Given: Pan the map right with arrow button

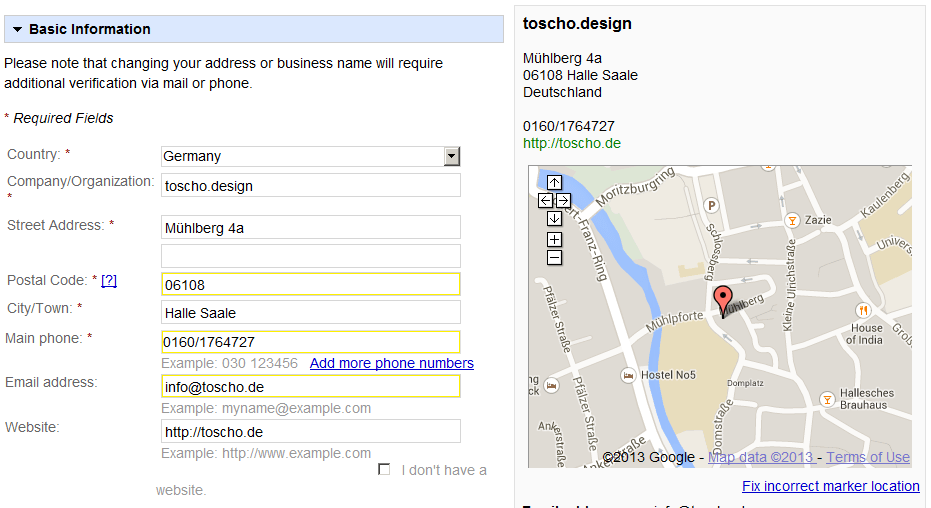Looking at the screenshot, I should click(x=563, y=201).
